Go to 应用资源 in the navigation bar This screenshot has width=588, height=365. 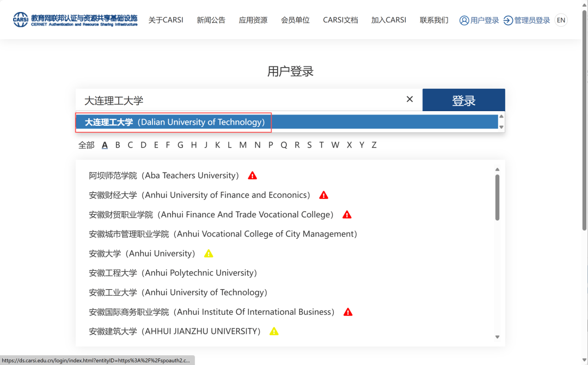(253, 20)
